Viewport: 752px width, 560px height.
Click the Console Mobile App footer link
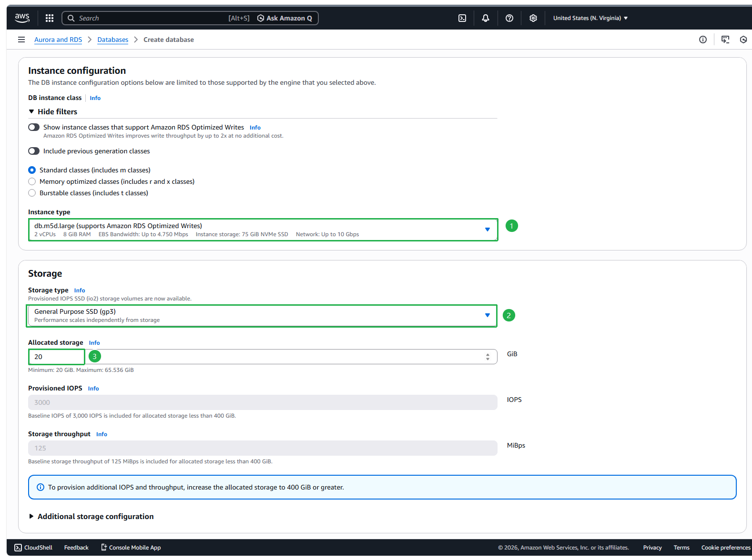pos(131,548)
